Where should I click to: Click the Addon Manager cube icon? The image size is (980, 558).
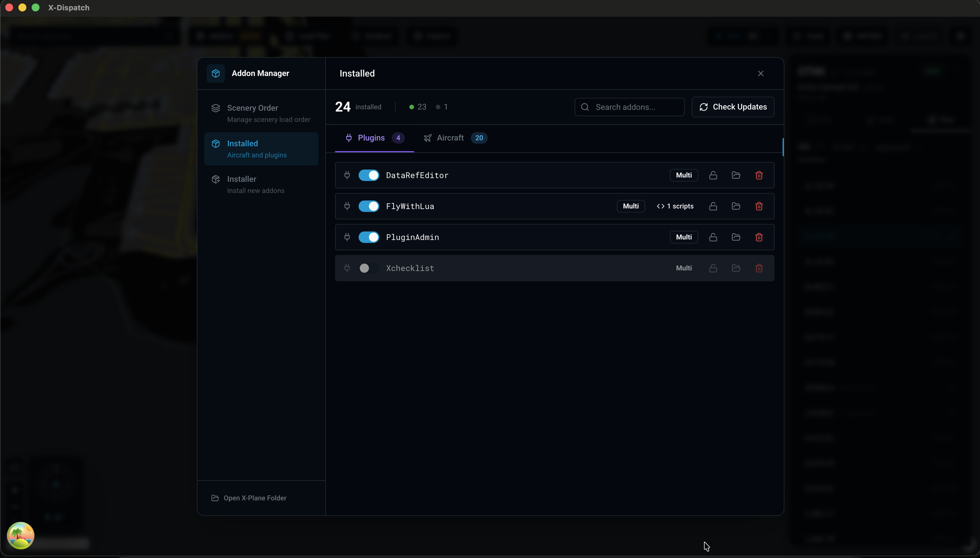pos(215,73)
